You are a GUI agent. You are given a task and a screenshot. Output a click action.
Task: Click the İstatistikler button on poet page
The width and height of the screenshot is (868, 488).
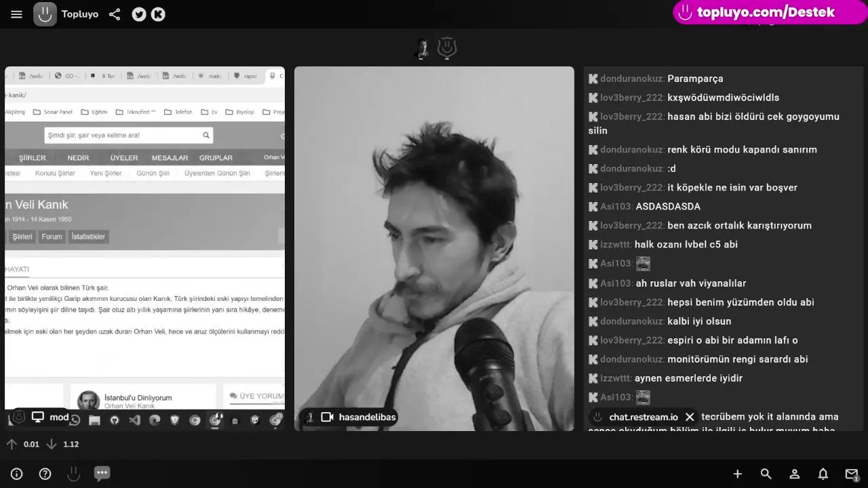click(88, 237)
